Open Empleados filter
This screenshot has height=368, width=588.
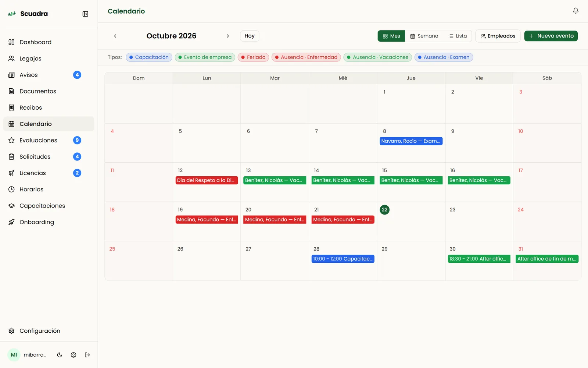pos(498,36)
